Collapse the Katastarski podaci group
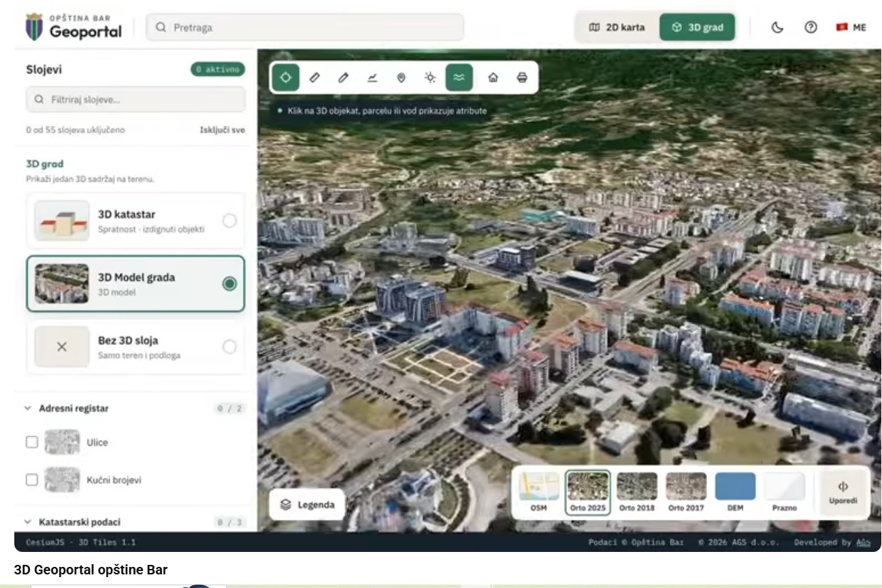The width and height of the screenshot is (882, 588). [28, 522]
